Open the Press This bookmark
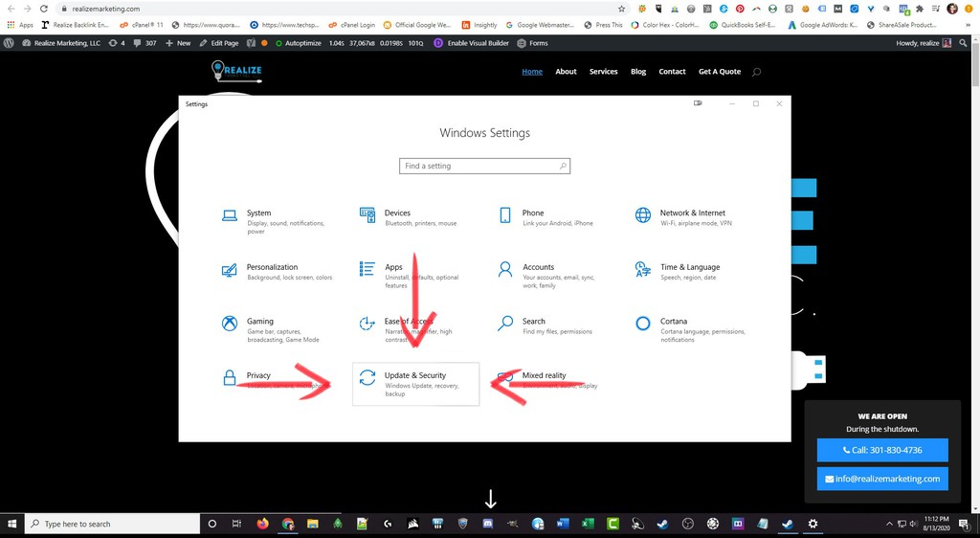The height and width of the screenshot is (538, 980). coord(603,25)
